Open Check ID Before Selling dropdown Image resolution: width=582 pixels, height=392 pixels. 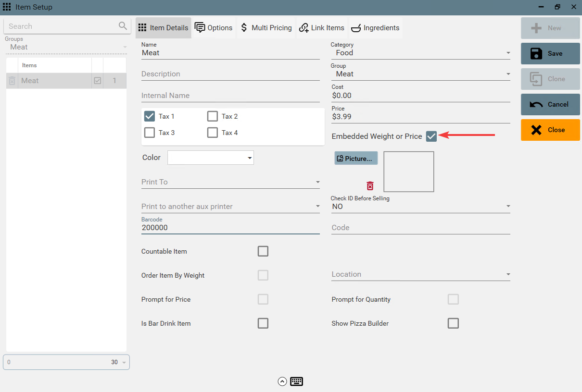[420, 207]
